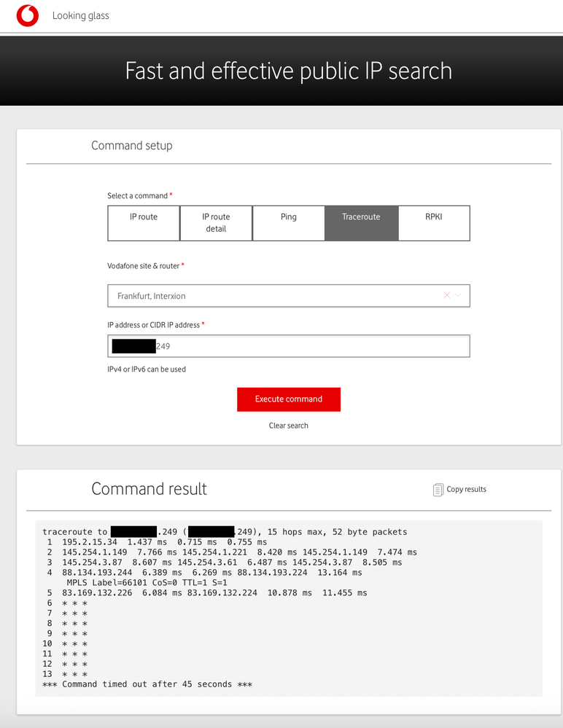The image size is (563, 728).
Task: Click the copy results clipboard icon
Action: (438, 490)
